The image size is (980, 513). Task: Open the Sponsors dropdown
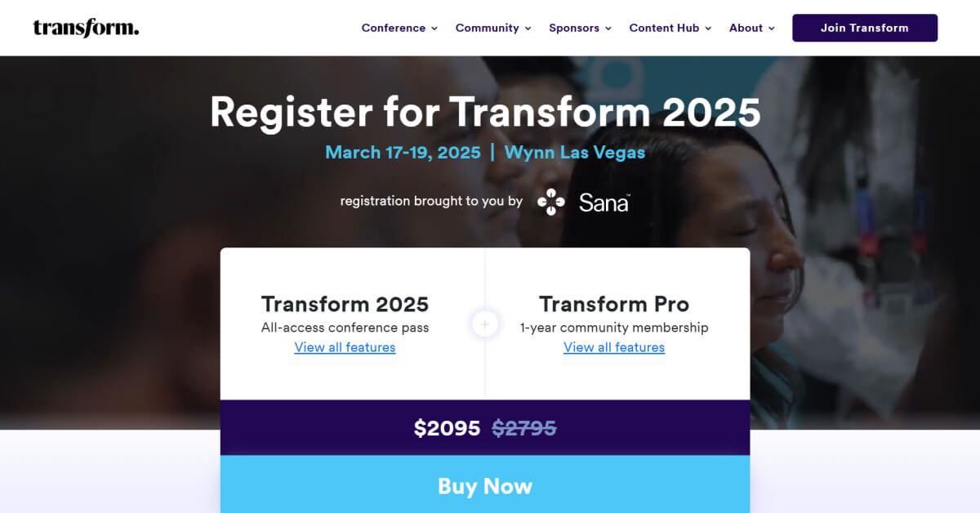point(574,27)
